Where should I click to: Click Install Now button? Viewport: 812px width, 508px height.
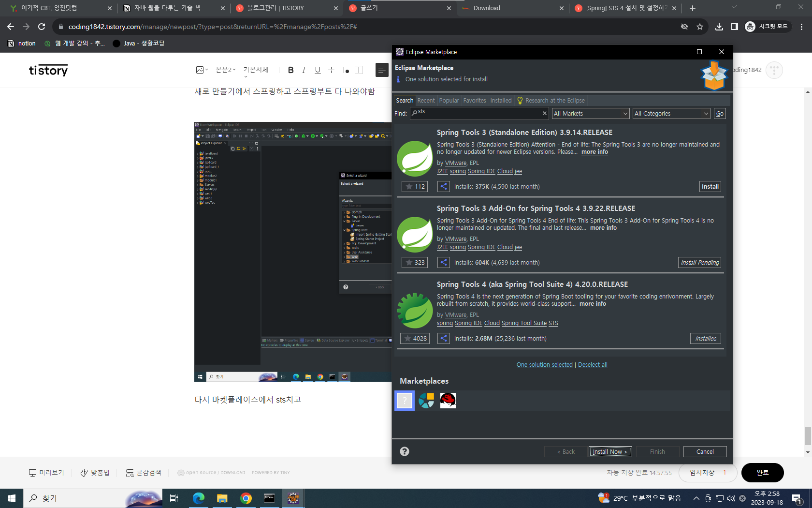click(x=610, y=451)
